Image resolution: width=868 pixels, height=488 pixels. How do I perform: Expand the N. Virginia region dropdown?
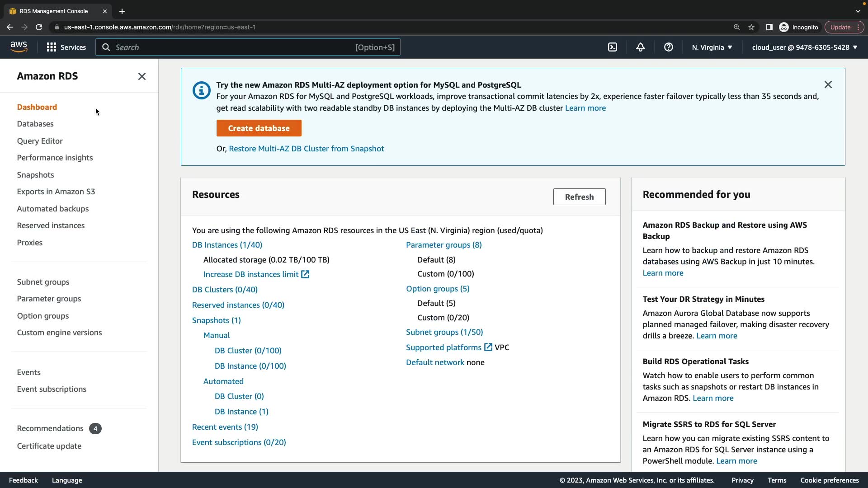tap(712, 47)
